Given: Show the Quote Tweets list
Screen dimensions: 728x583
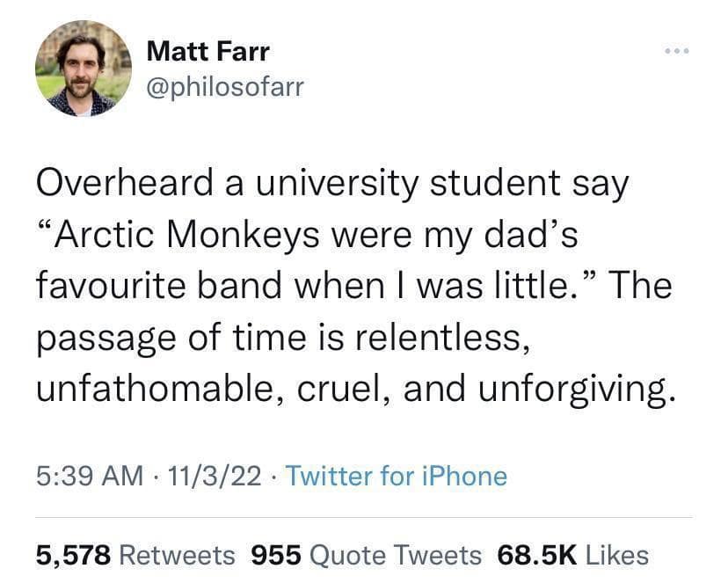Looking at the screenshot, I should [397, 556].
